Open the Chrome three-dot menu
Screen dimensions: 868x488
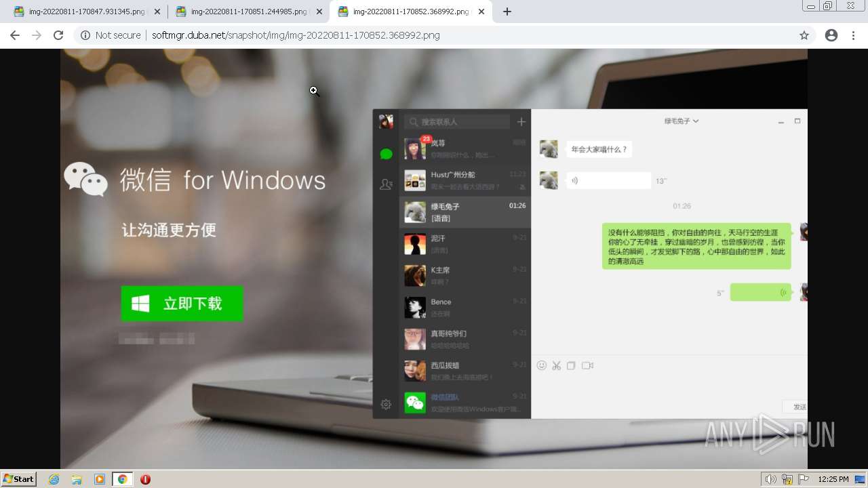(x=854, y=35)
